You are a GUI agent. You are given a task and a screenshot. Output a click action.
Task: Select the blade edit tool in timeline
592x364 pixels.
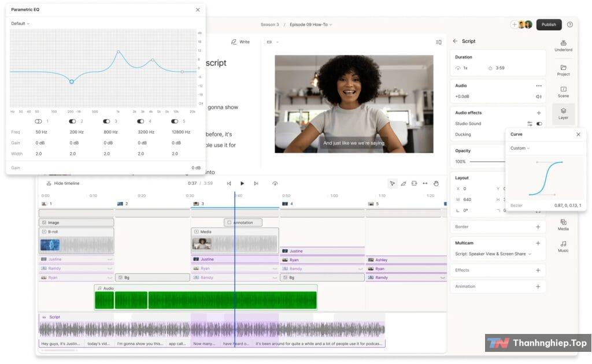coord(403,183)
